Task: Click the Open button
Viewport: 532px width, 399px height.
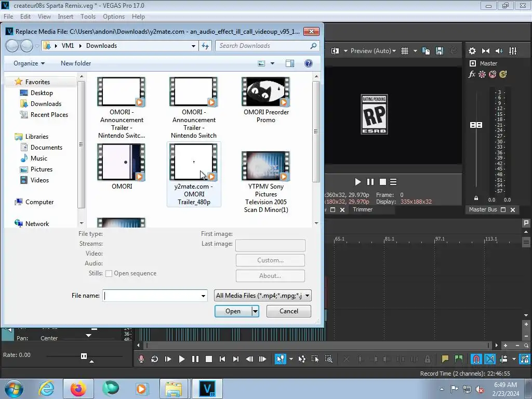Action: click(233, 311)
